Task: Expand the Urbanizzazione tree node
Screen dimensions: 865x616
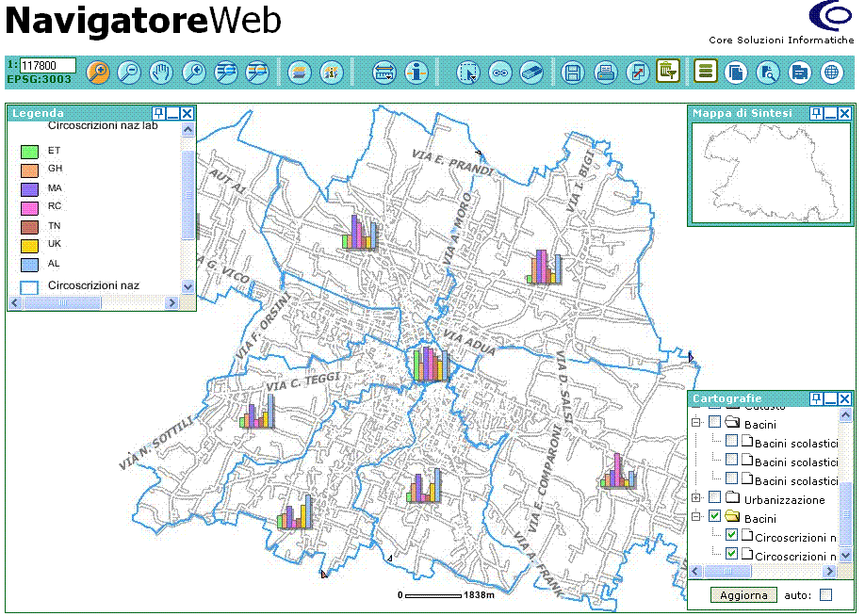Action: [697, 498]
